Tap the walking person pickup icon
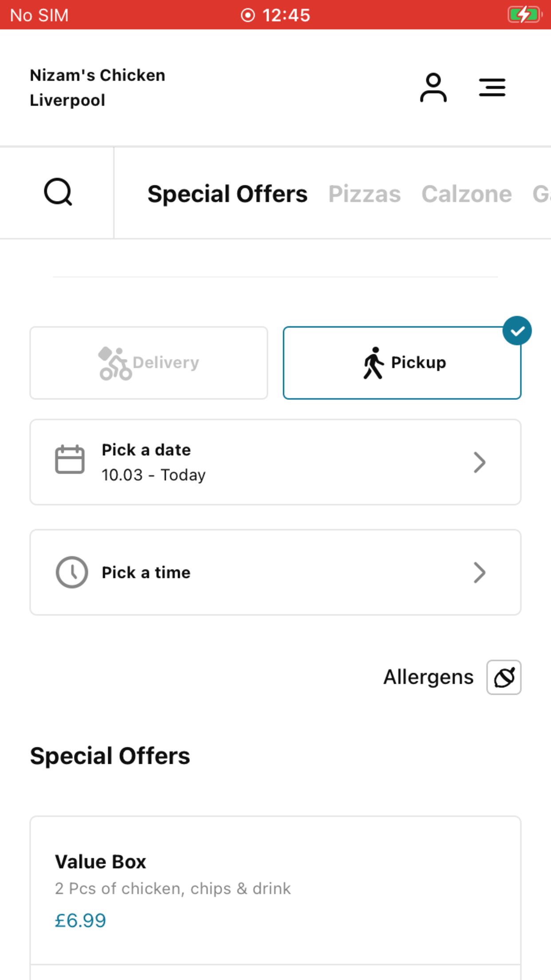The height and width of the screenshot is (980, 551). pyautogui.click(x=374, y=363)
